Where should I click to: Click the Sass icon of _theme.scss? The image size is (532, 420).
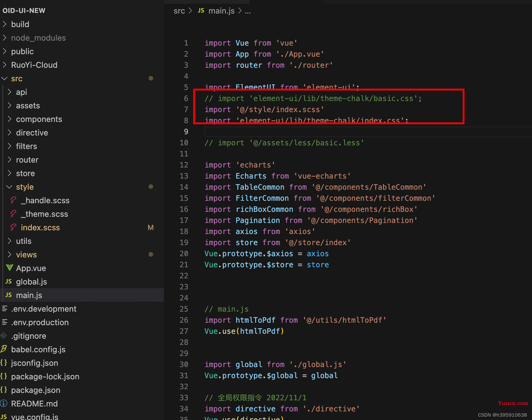13,214
